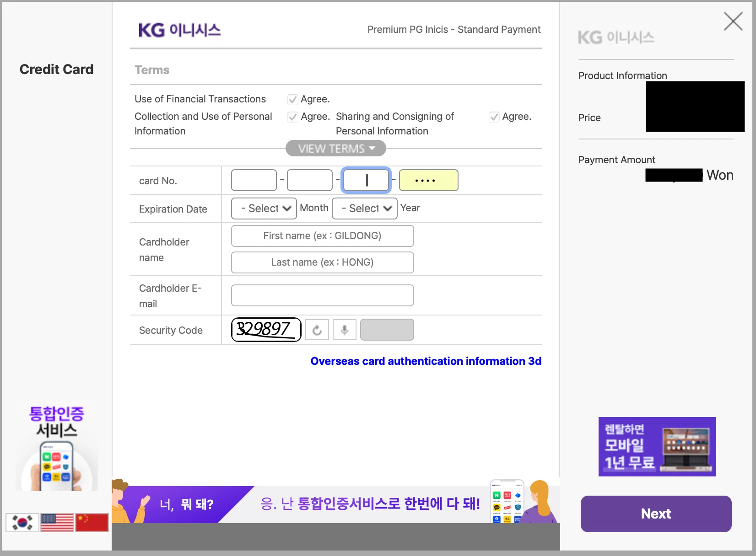Click the Terms heading

coord(152,70)
